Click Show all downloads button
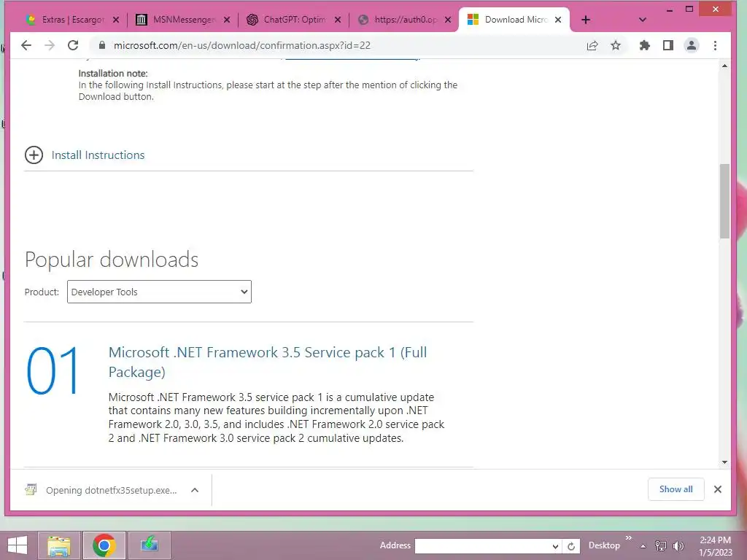 click(x=676, y=489)
